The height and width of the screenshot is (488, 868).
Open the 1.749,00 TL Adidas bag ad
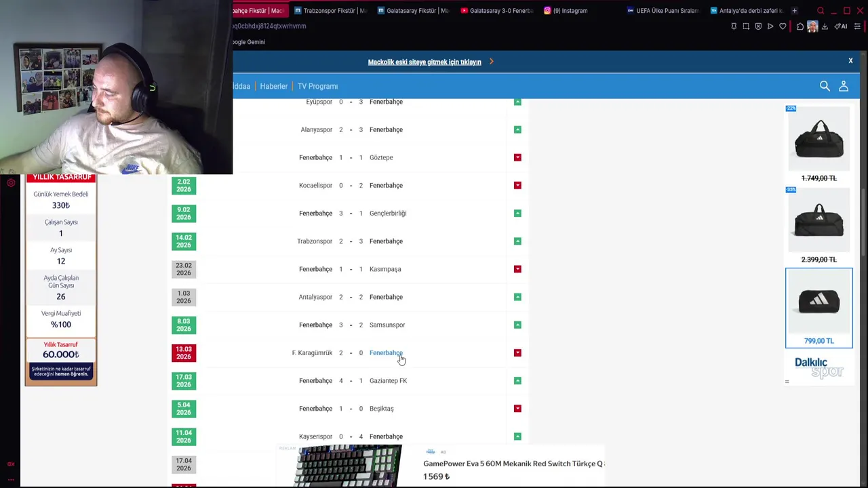[819, 144]
